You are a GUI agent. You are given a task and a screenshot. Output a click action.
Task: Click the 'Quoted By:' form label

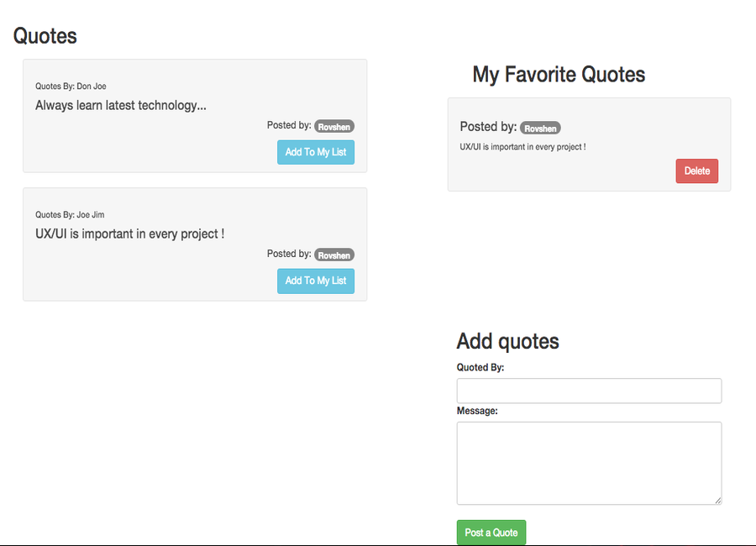coord(480,367)
